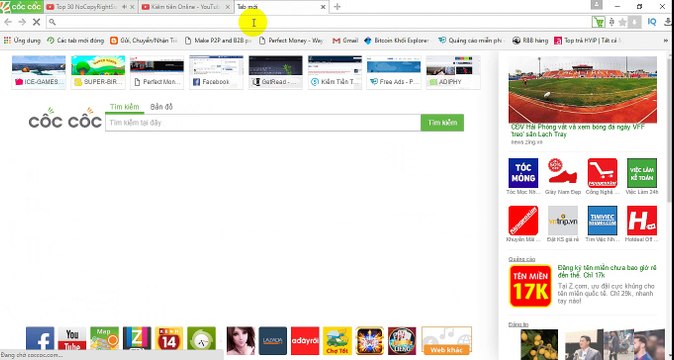Viewport: 674px width, 360px height.
Task: Click the IQ toolbar icon
Action: [652, 22]
